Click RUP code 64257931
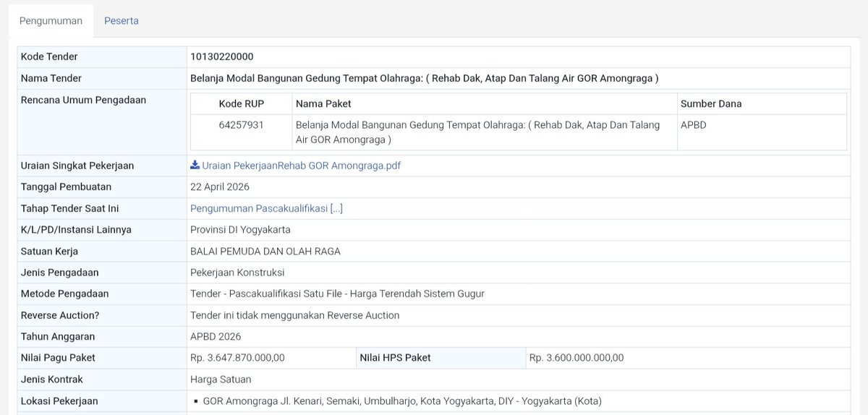This screenshot has width=868, height=415. [241, 125]
